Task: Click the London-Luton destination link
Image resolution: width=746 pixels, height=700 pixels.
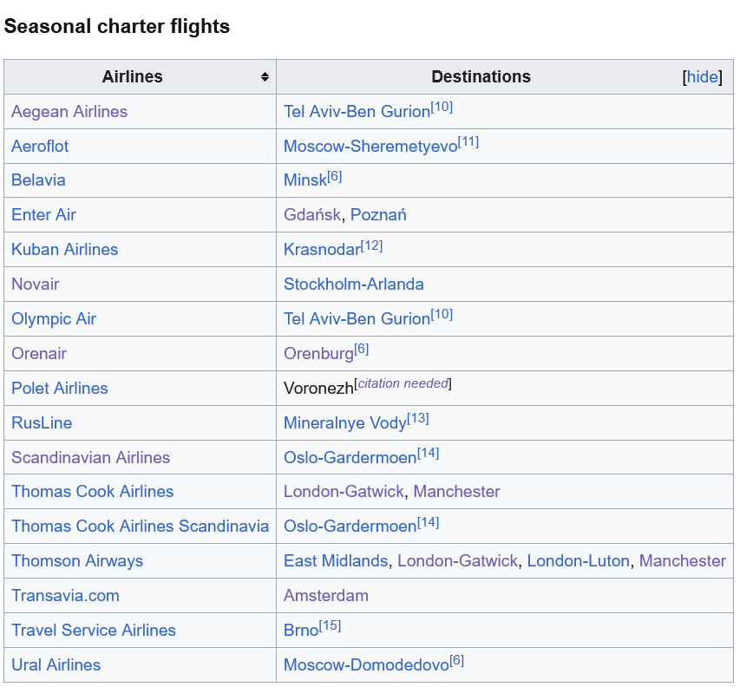Action: point(578,561)
